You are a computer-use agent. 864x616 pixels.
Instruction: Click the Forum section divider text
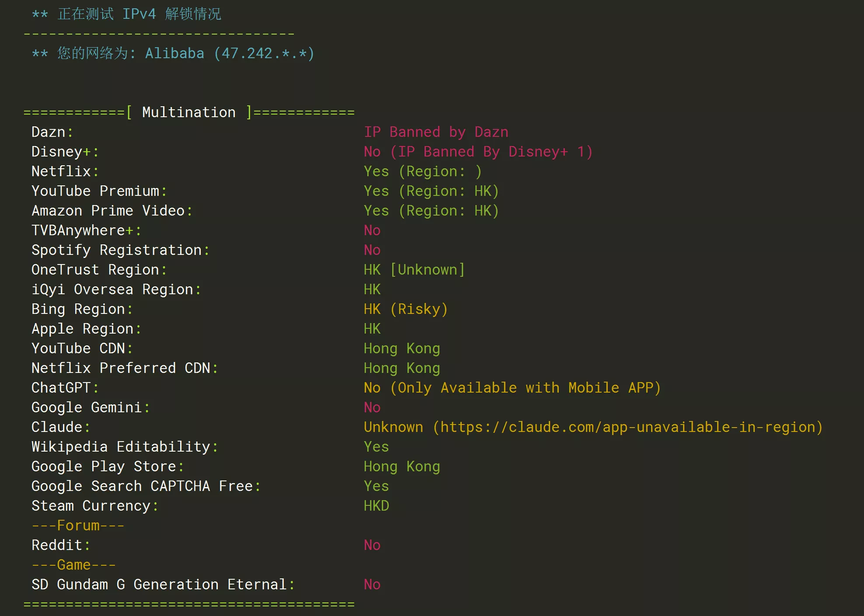[x=78, y=526]
